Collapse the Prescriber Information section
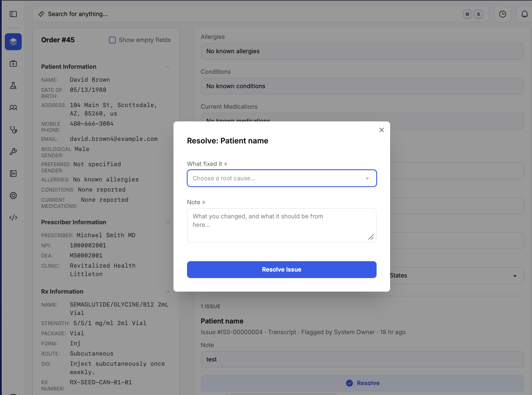This screenshot has width=532, height=395. pos(168,223)
